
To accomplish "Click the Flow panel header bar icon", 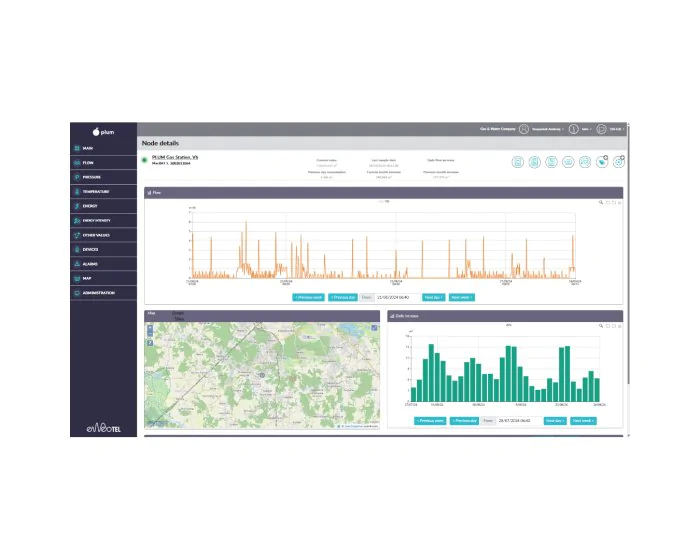I will (149, 192).
